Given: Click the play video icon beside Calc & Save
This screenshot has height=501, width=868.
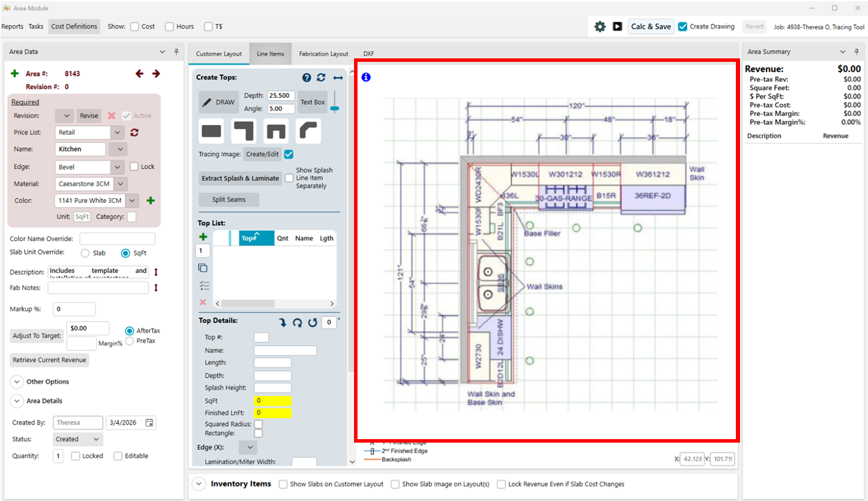Looking at the screenshot, I should pos(618,26).
